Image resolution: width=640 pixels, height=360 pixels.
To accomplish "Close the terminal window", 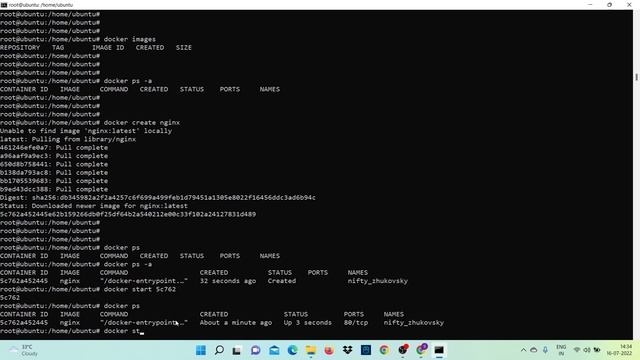I will pyautogui.click(x=629, y=5).
